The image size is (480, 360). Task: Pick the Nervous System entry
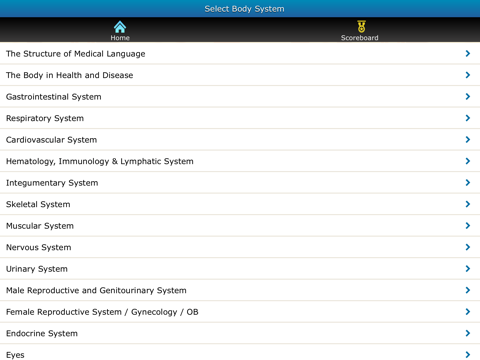pos(39,247)
